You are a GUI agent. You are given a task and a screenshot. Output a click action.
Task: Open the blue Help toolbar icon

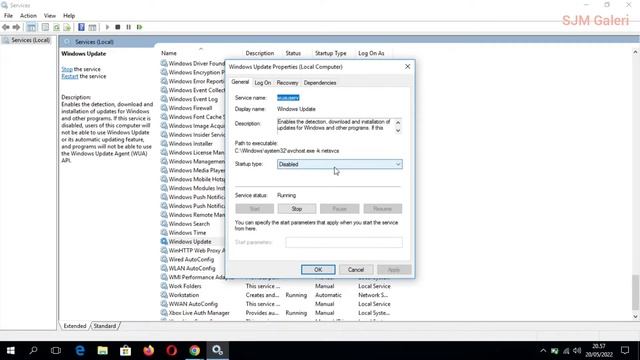click(81, 27)
